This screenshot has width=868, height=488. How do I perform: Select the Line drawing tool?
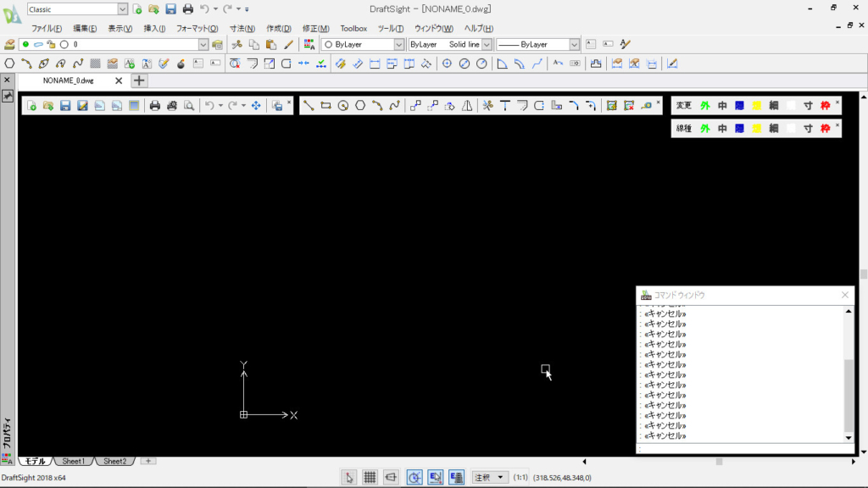pos(308,105)
